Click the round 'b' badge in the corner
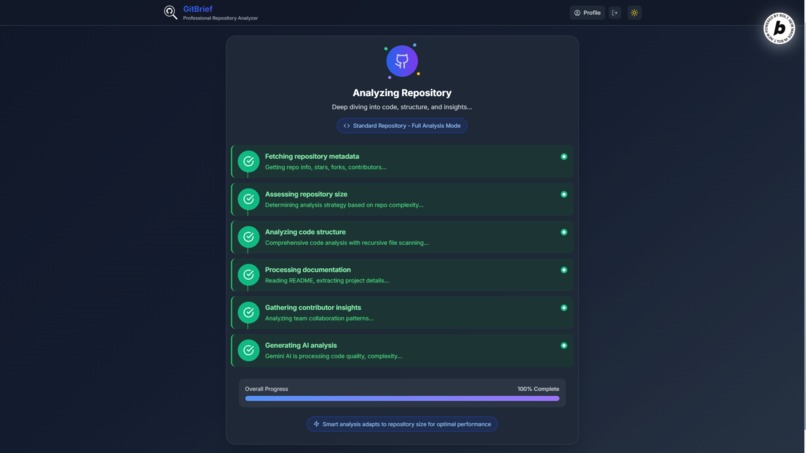Image resolution: width=806 pixels, height=453 pixels. click(x=779, y=28)
